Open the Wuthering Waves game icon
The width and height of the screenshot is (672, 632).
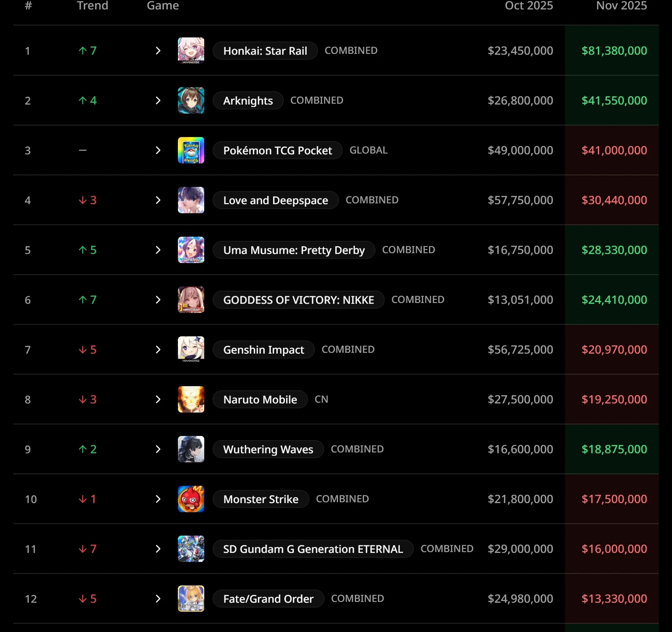tap(191, 449)
